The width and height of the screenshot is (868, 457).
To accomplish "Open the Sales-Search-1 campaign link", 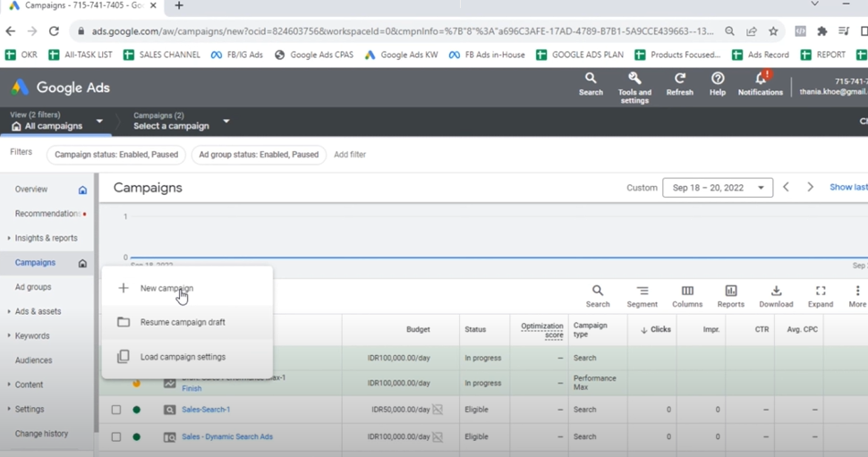I will tap(206, 410).
